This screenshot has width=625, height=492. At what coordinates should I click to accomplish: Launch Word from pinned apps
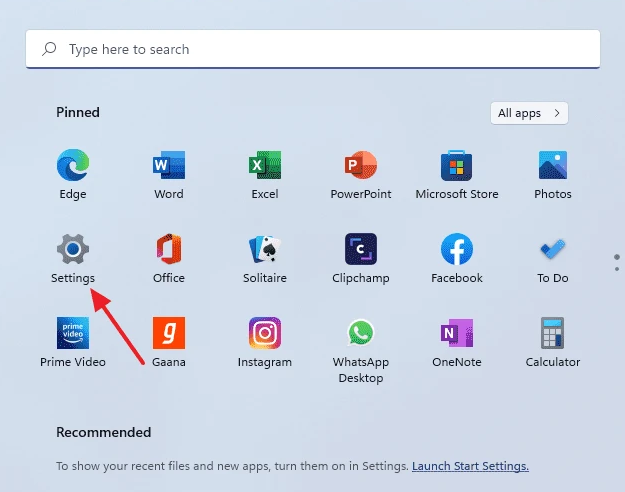click(x=168, y=166)
